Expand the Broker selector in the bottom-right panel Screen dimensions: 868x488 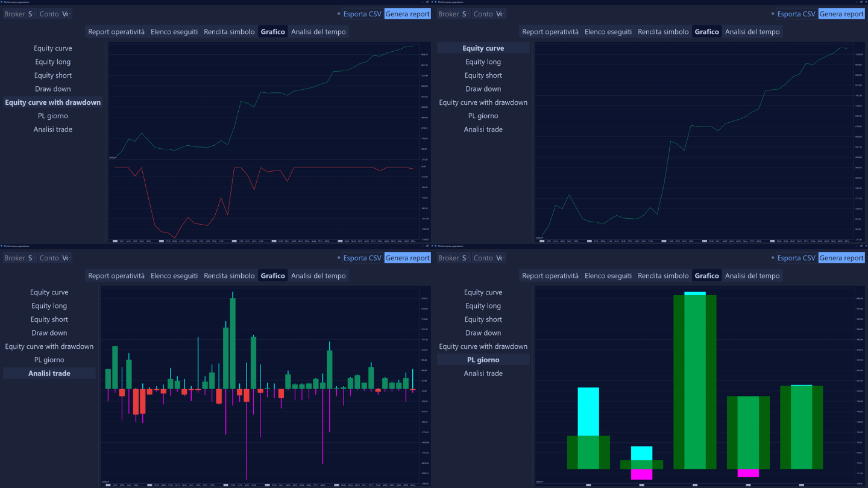pos(453,257)
